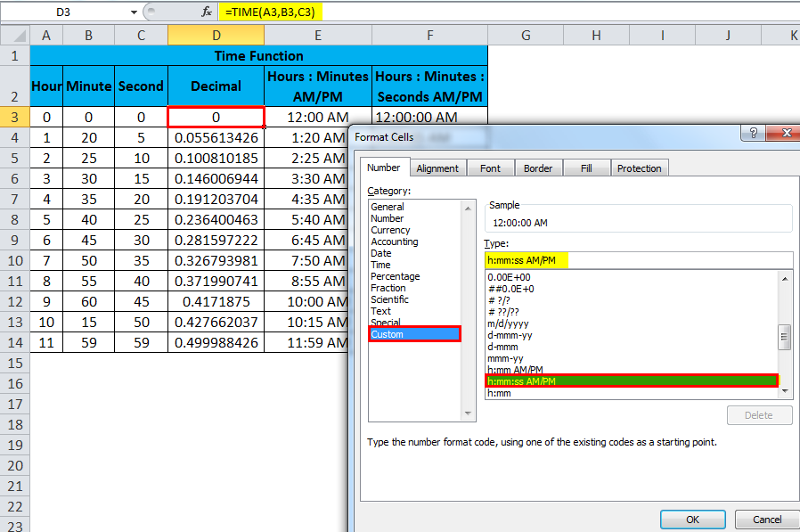
Task: Click Cancel in Format Cells dialog
Action: pyautogui.click(x=767, y=520)
